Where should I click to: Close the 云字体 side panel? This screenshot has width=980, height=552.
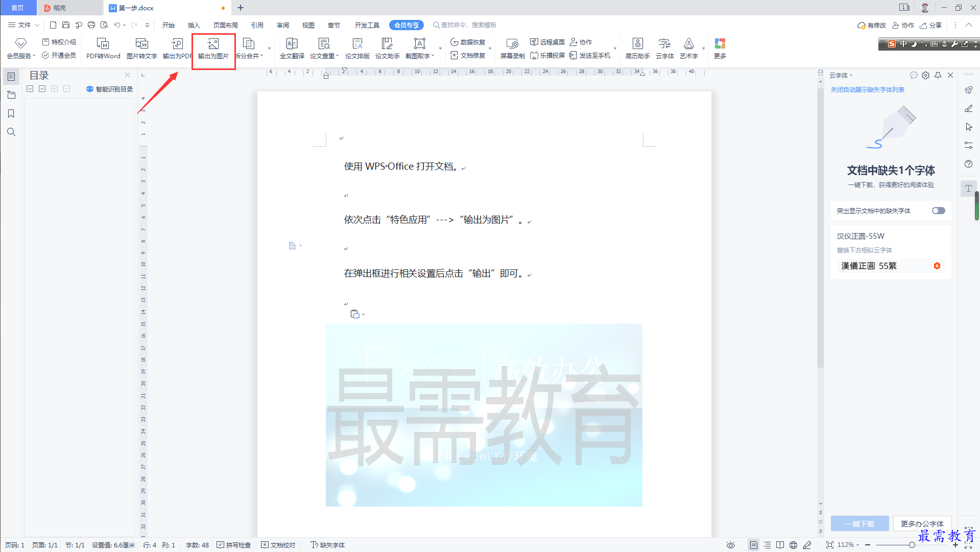[x=950, y=75]
